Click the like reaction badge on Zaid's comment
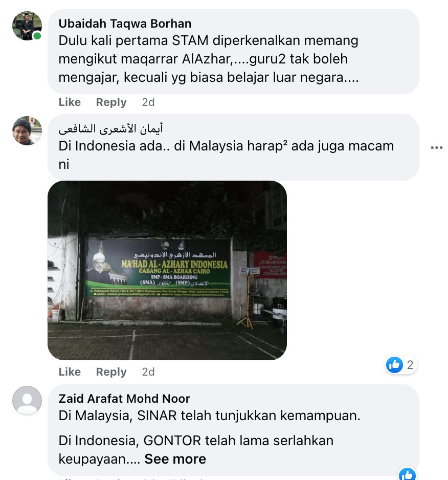The width and height of the screenshot is (448, 480). [407, 473]
